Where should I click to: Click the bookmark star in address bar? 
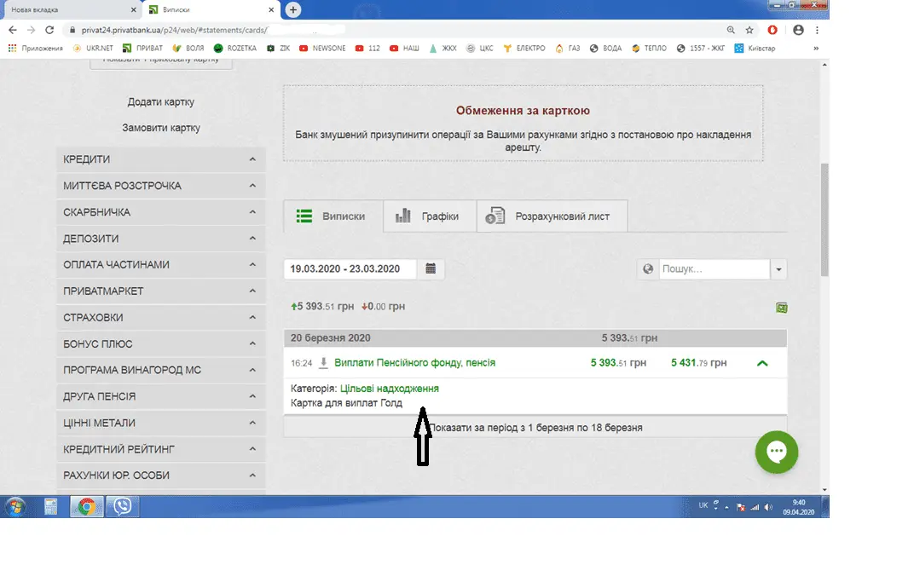tap(749, 30)
